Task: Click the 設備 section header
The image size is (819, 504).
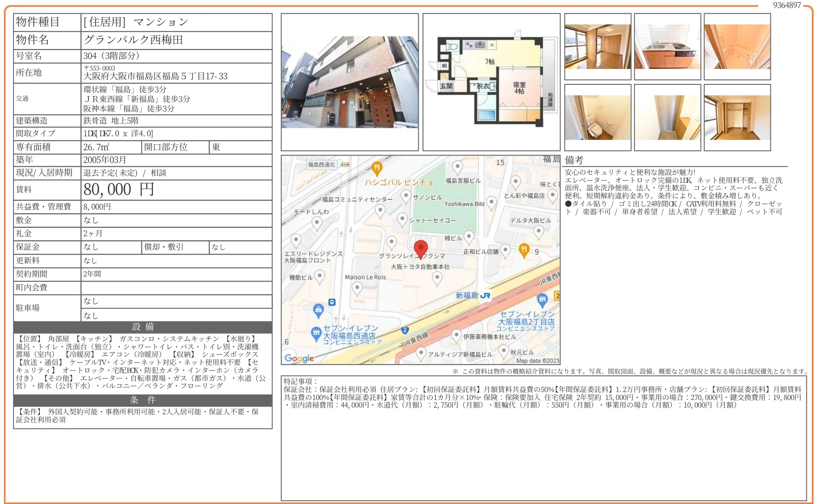Action: tap(143, 327)
